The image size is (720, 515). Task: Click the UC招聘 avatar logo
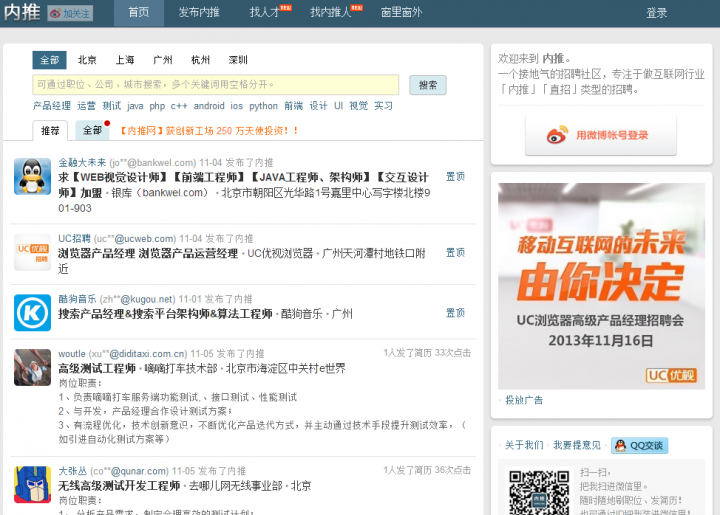click(x=32, y=252)
